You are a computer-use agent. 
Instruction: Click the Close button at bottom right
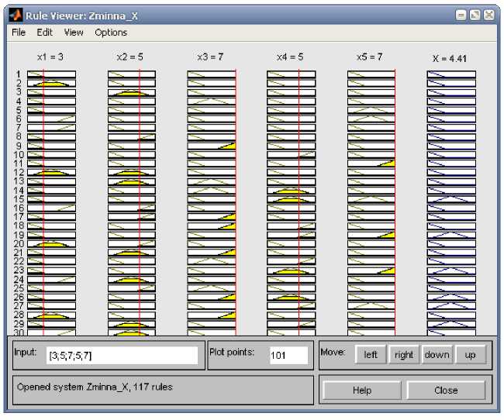click(446, 391)
